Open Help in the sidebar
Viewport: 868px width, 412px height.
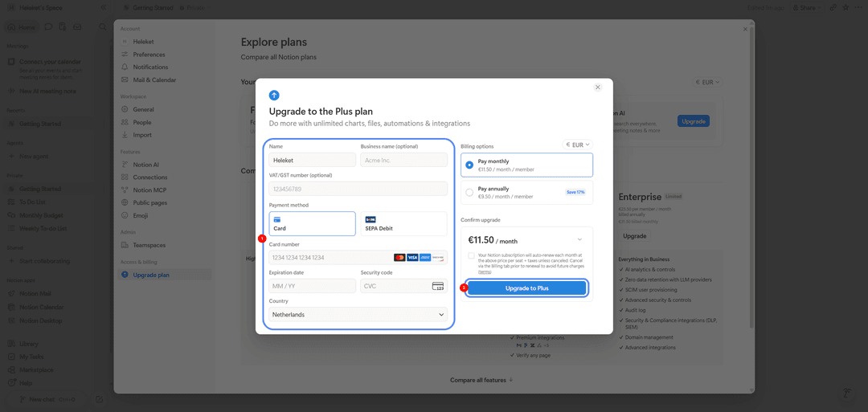point(26,383)
